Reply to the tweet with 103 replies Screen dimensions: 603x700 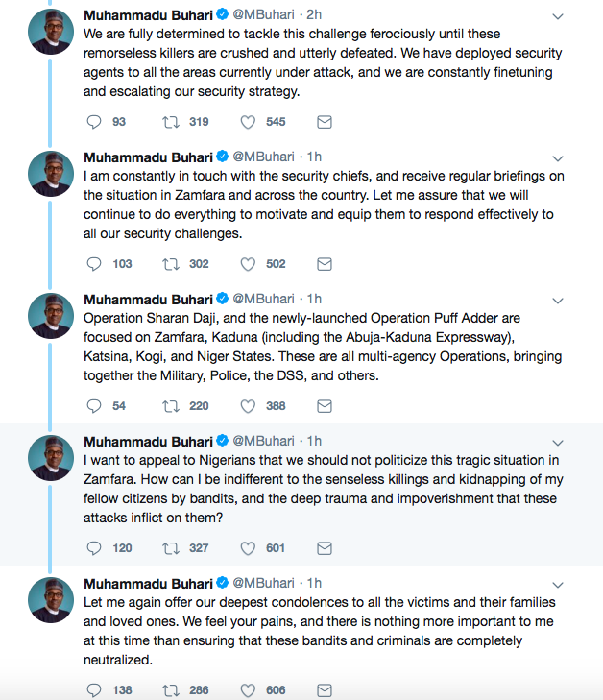(94, 264)
